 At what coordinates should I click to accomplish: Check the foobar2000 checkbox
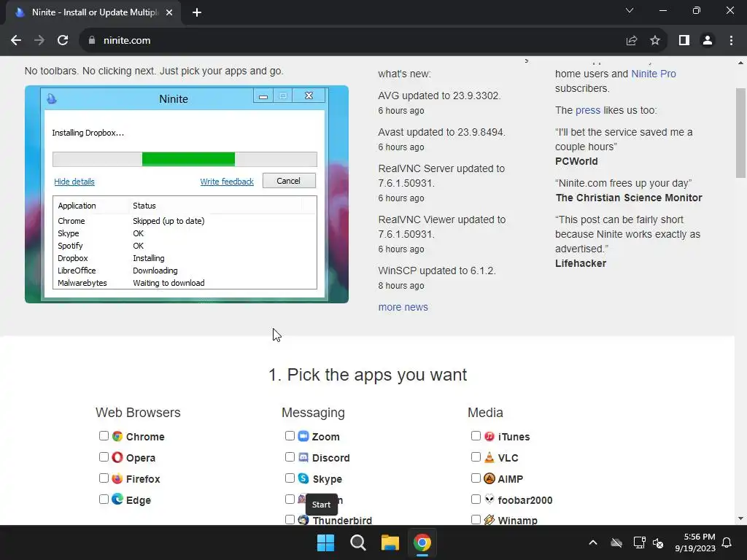point(476,499)
